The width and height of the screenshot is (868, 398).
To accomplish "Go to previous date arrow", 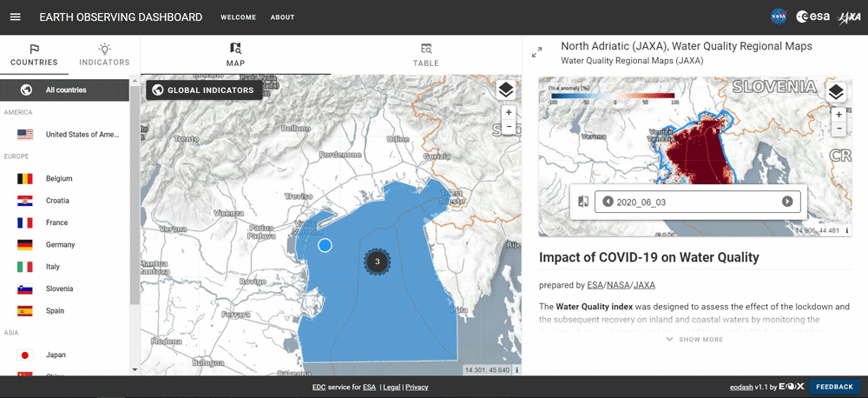I will point(608,202).
